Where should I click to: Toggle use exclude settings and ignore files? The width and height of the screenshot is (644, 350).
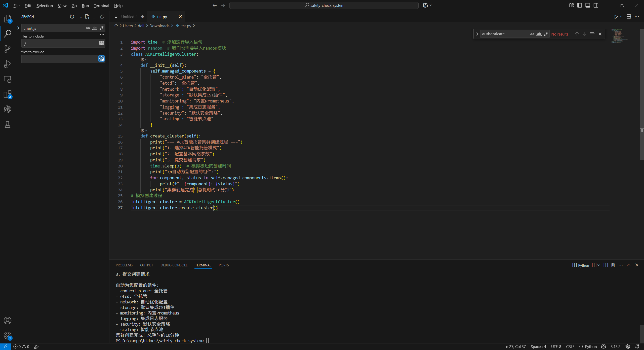coord(101,59)
